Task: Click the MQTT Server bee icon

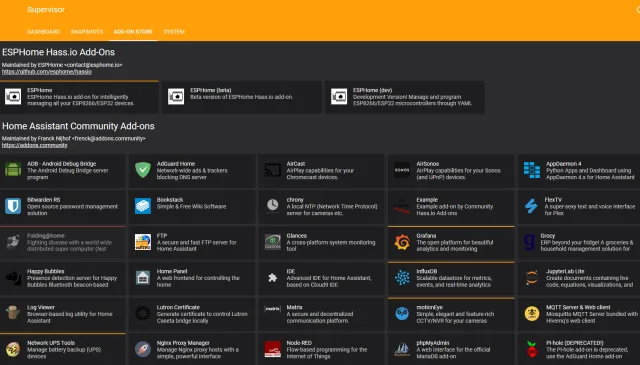Action: 532,314
